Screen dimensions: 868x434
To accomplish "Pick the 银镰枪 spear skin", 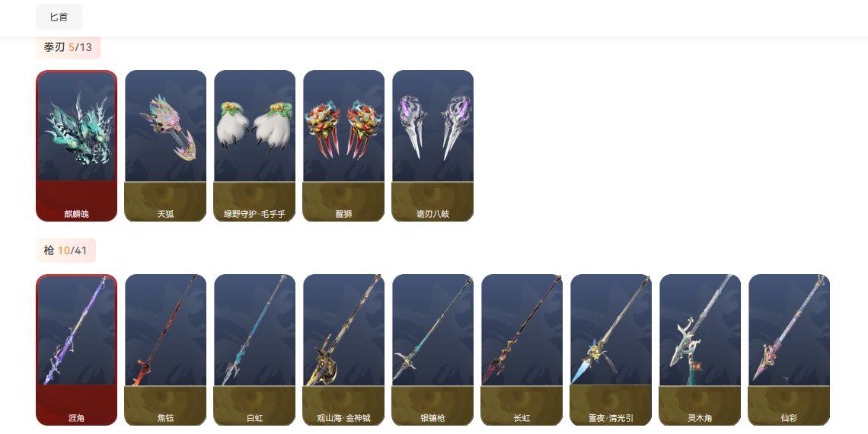I will 433,349.
